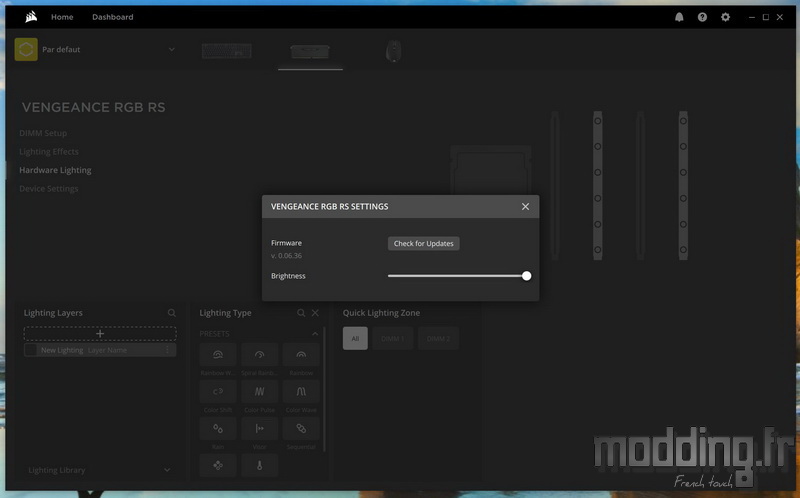Viewport: 800px width, 498px height.
Task: Open the New Lighting layer options menu
Action: 167,350
